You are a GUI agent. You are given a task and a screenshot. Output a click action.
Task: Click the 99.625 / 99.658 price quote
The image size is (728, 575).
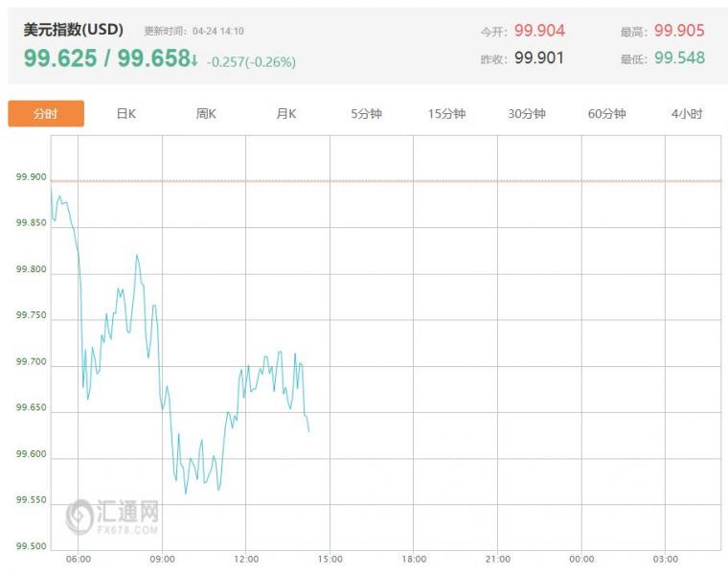[107, 58]
